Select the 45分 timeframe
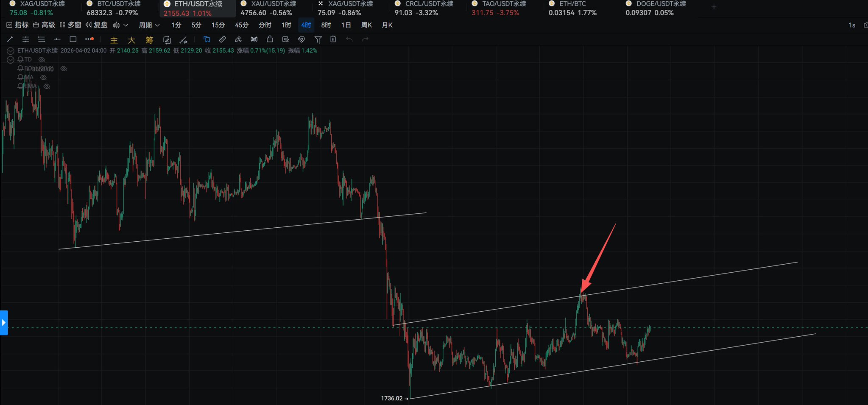 click(x=242, y=25)
